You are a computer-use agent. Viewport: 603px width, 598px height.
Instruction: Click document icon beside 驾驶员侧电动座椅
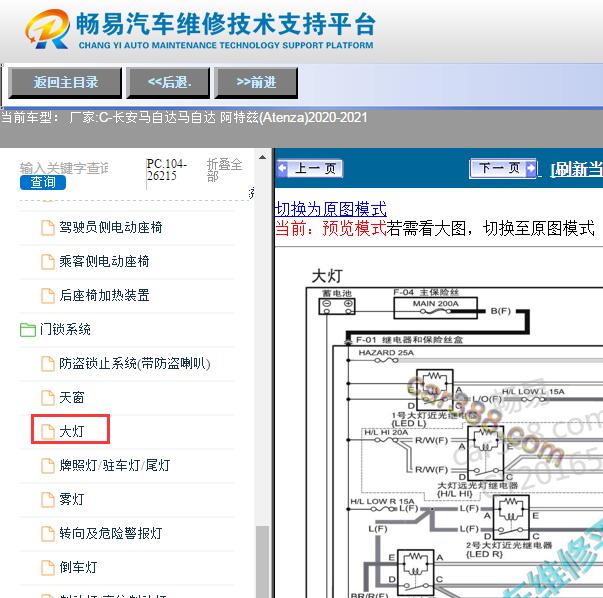pyautogui.click(x=48, y=228)
